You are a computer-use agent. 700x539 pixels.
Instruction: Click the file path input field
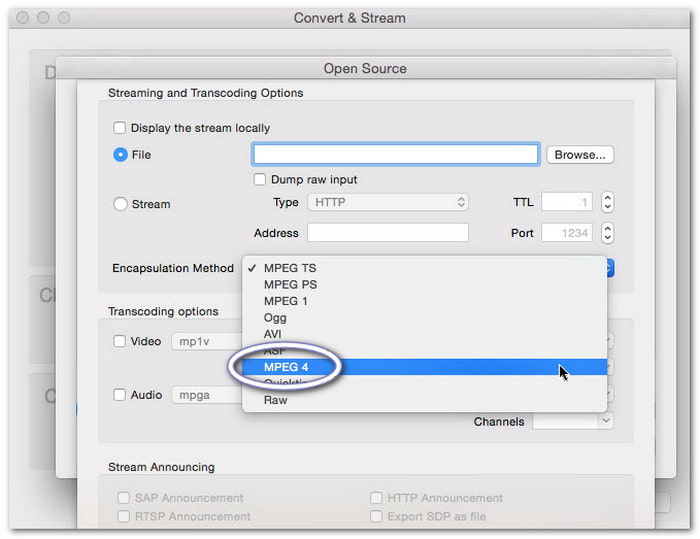[x=396, y=155]
